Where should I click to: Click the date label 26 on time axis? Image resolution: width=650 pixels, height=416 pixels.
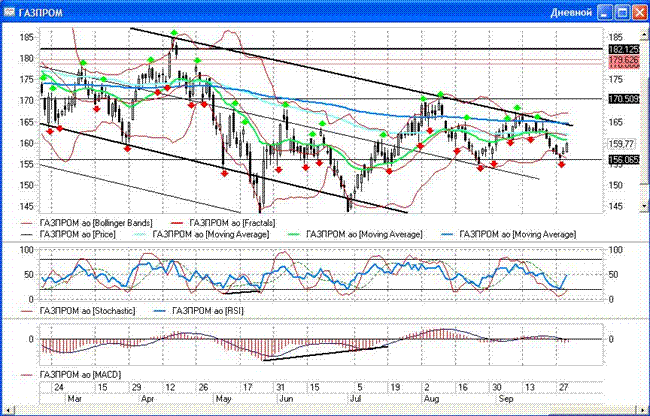click(x=203, y=387)
